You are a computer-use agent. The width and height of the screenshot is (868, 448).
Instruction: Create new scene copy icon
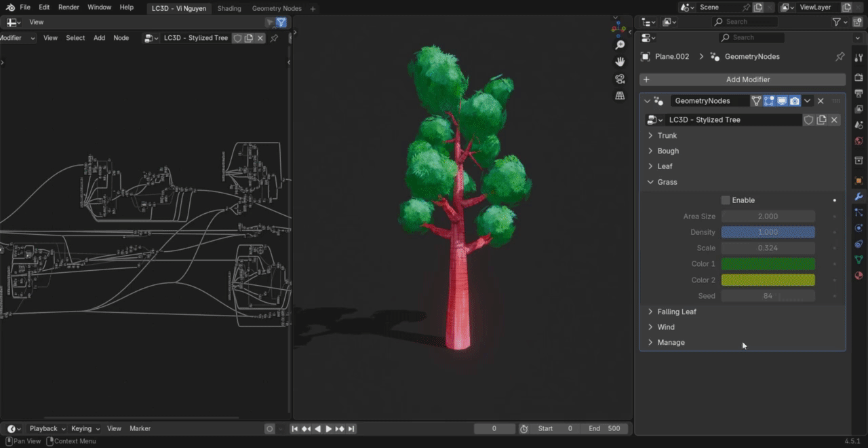(758, 7)
